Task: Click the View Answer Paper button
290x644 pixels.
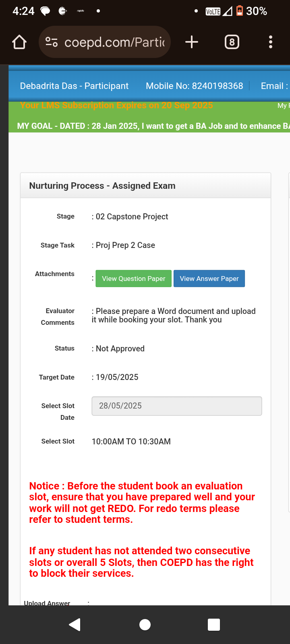Action: [x=209, y=279]
